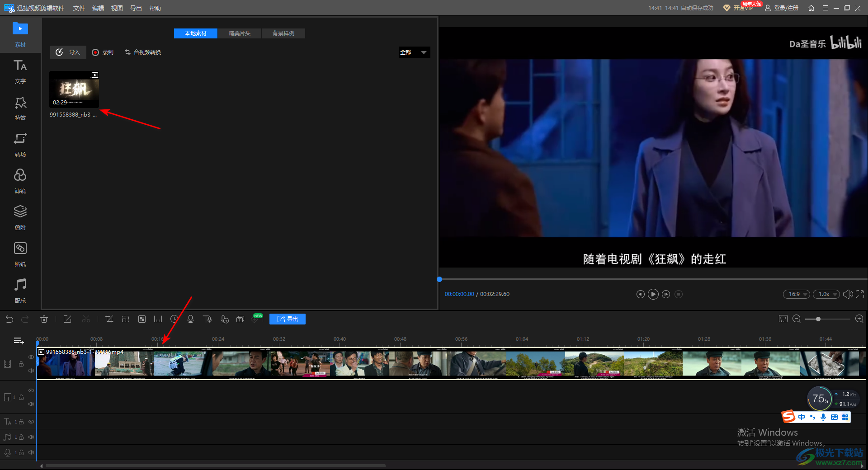Switch to the 本地素材 tab
The width and height of the screenshot is (868, 470).
tap(196, 33)
